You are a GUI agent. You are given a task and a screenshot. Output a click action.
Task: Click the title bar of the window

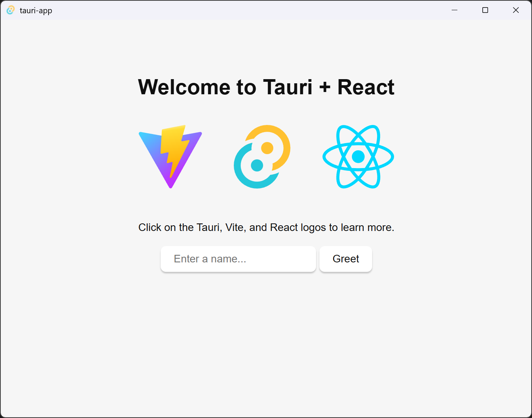[x=246, y=10]
